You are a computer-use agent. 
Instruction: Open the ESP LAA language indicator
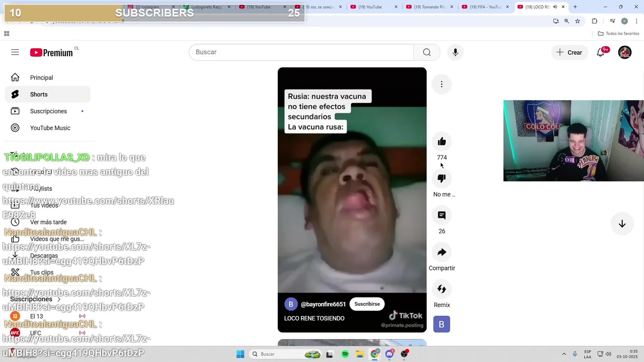pyautogui.click(x=588, y=354)
